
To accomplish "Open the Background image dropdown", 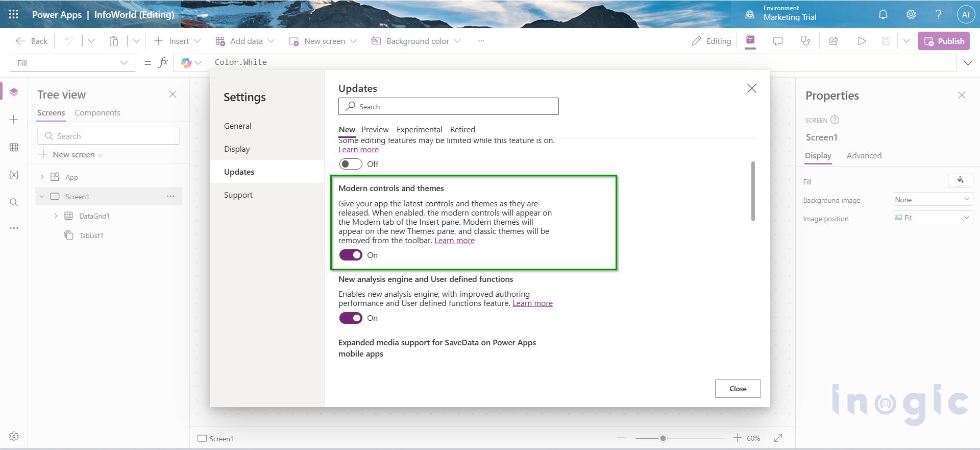I will 933,200.
